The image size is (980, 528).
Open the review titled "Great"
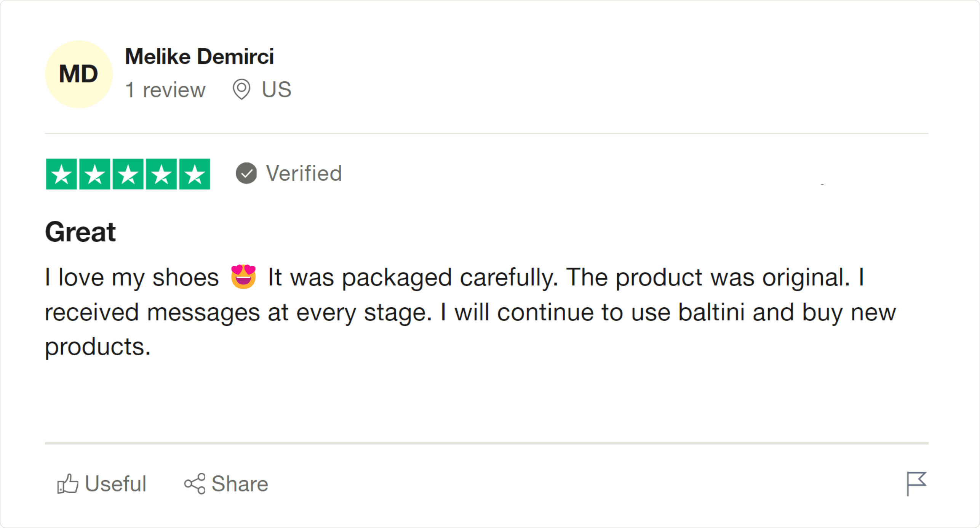[80, 232]
